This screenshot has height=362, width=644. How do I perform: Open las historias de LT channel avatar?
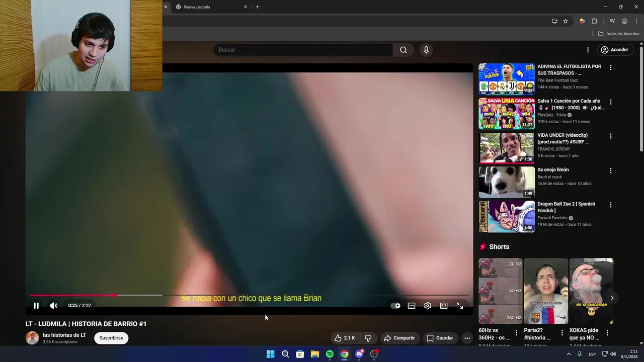tap(32, 338)
